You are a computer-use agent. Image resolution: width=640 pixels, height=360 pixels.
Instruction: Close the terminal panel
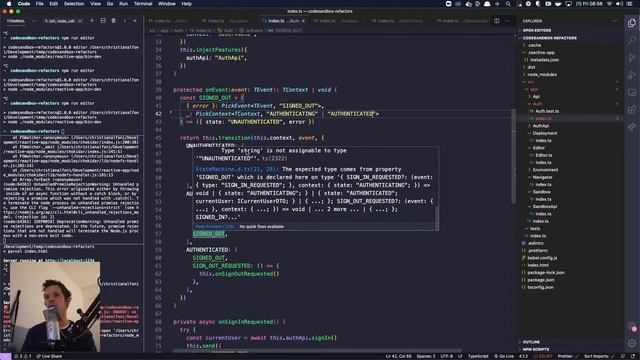pos(135,21)
